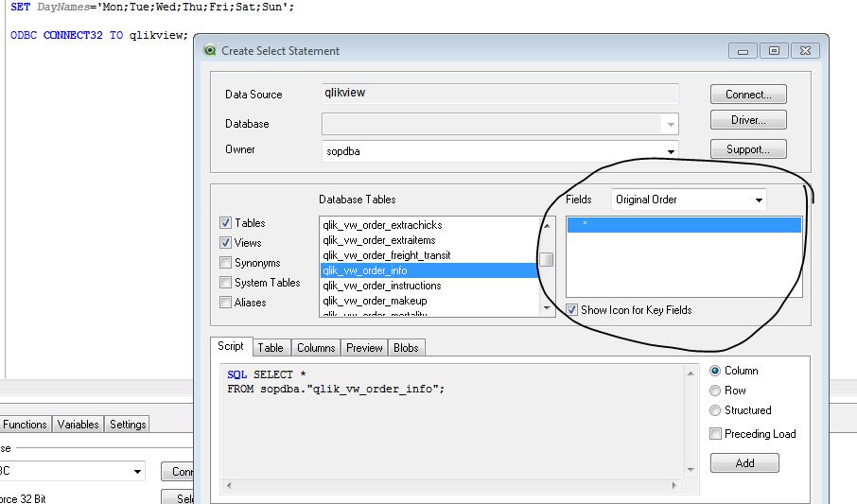Click the Sel button behind the dialog
Viewport: 857px width, 504px height.
(x=178, y=497)
